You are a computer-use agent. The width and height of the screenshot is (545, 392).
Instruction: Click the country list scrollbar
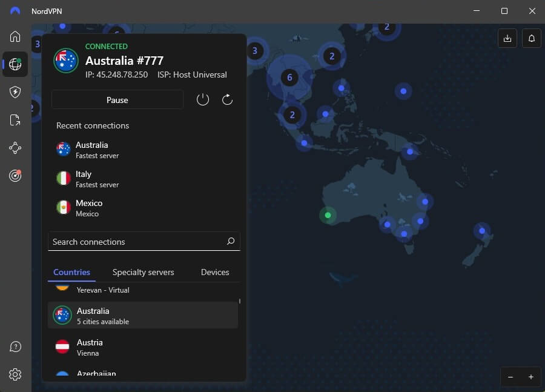239,301
